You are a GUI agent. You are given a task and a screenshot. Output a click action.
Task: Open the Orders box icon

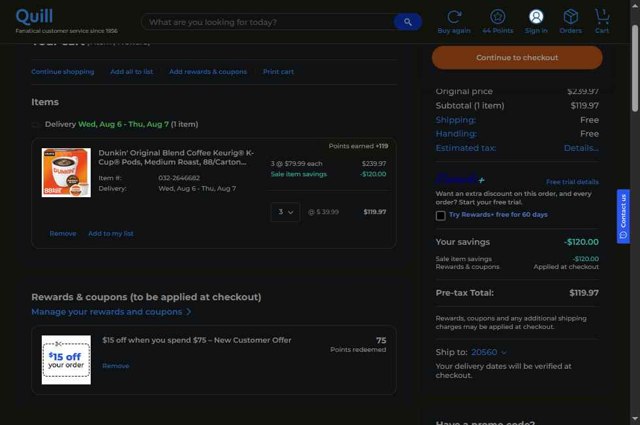570,17
